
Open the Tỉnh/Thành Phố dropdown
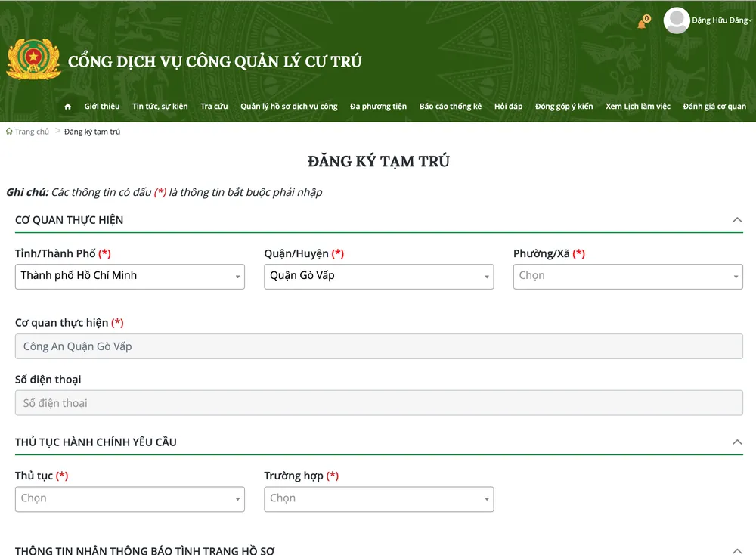coord(129,277)
